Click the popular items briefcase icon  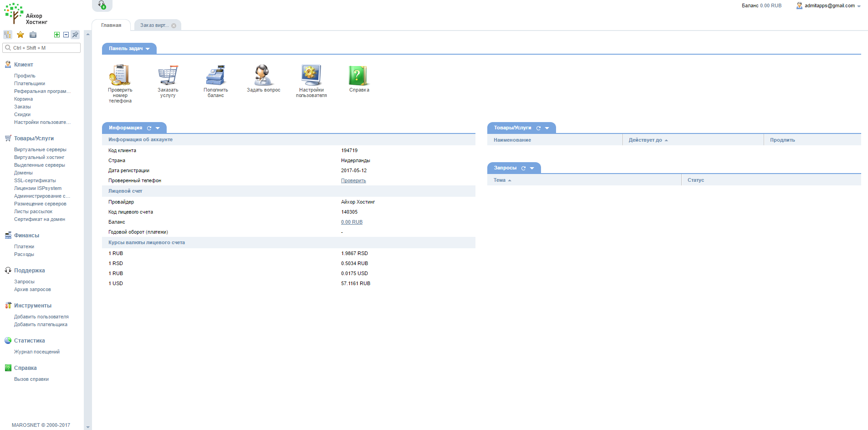(x=33, y=35)
